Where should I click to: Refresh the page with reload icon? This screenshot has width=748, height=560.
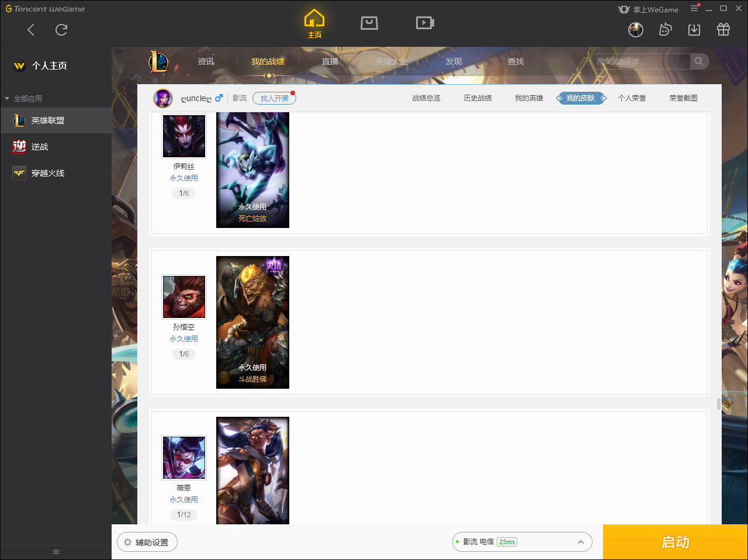[x=61, y=30]
